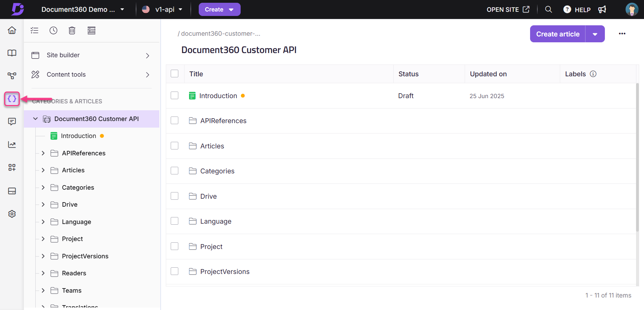Expand the Drive tree folder

click(43, 204)
